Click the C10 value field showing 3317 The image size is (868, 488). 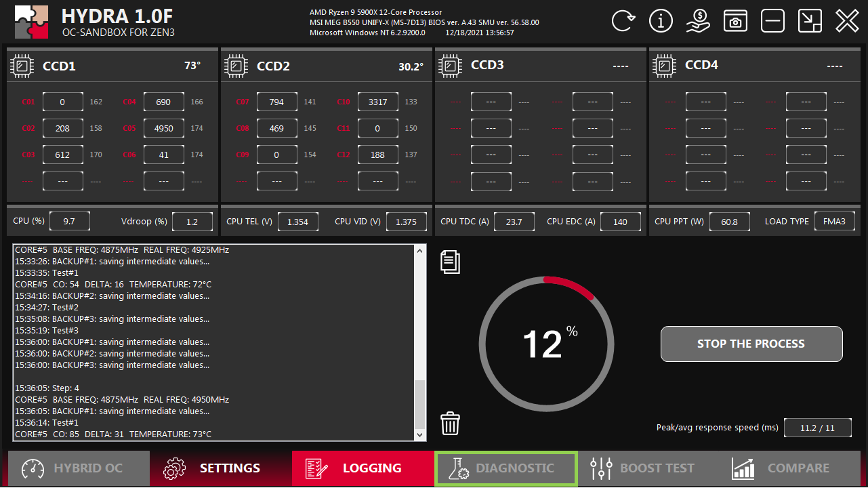point(377,102)
